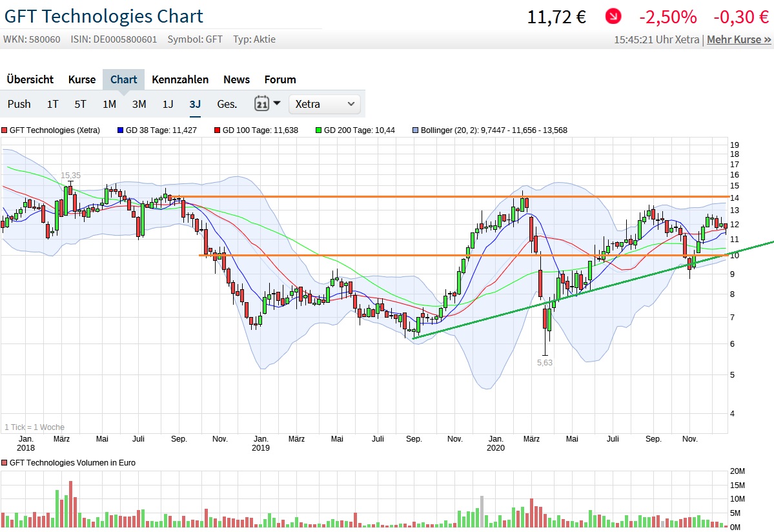Toggle the Push live update option
774x532 pixels.
pos(19,104)
